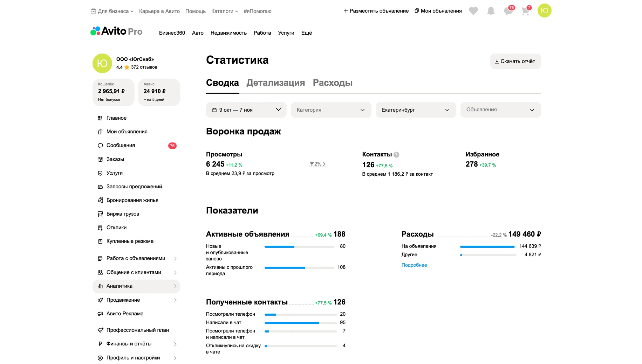Click the Подробнее link under Расходы
The height and width of the screenshot is (364, 642).
coord(414,265)
